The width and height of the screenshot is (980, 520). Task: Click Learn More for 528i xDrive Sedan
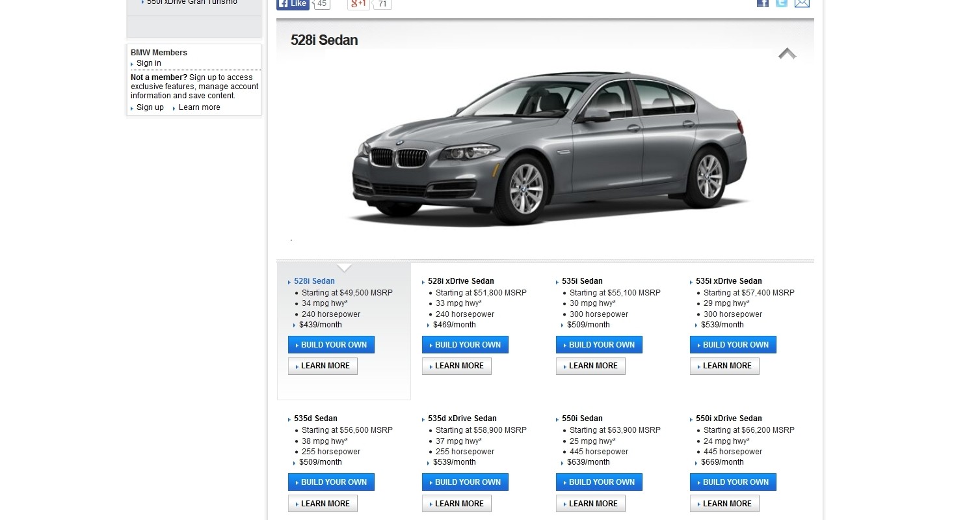coord(457,366)
